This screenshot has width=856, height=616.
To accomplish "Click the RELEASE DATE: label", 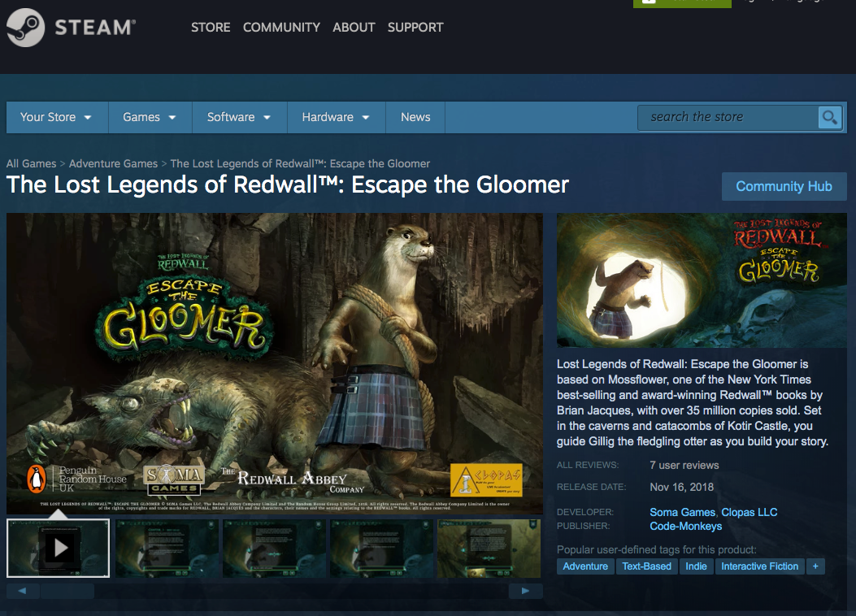I will [x=591, y=488].
